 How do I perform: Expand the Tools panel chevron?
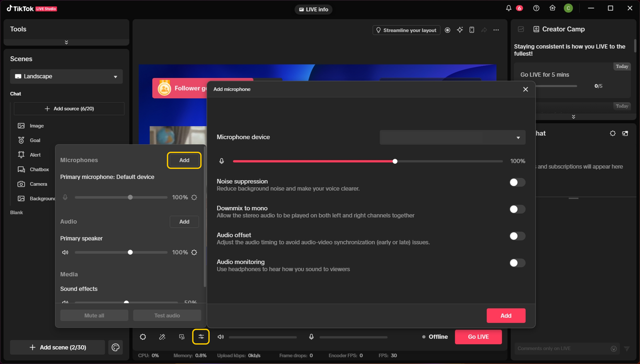pos(66,42)
